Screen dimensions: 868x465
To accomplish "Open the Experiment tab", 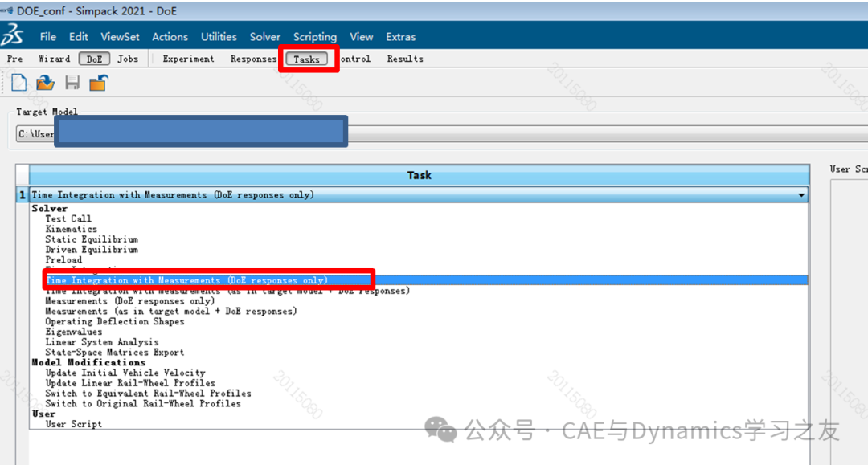I will tap(188, 59).
